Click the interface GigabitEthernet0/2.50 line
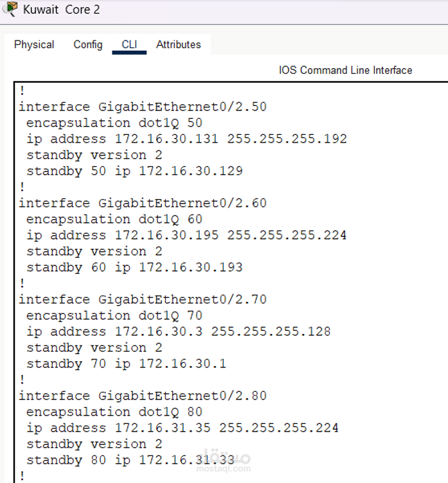Screen dimensions: 448x483 click(143, 107)
